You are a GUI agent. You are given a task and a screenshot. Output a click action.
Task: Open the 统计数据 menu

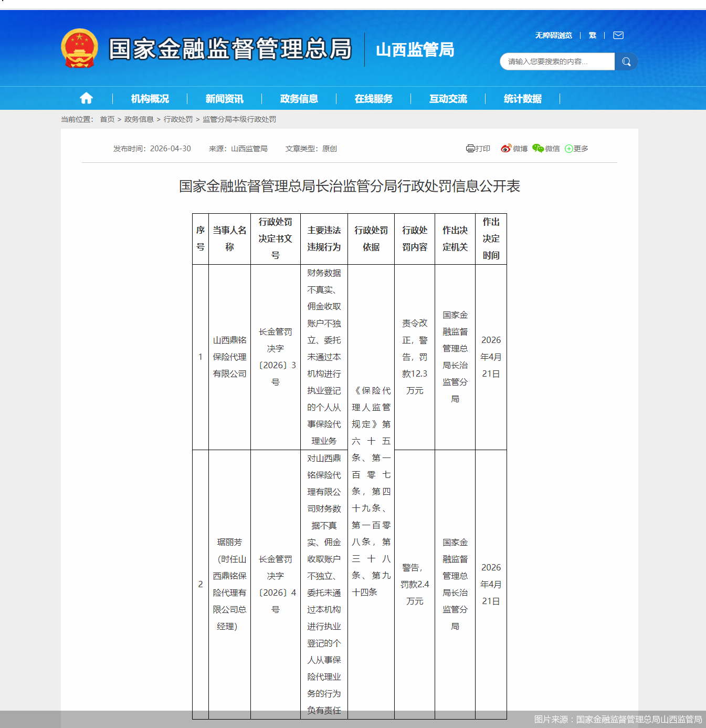(523, 99)
